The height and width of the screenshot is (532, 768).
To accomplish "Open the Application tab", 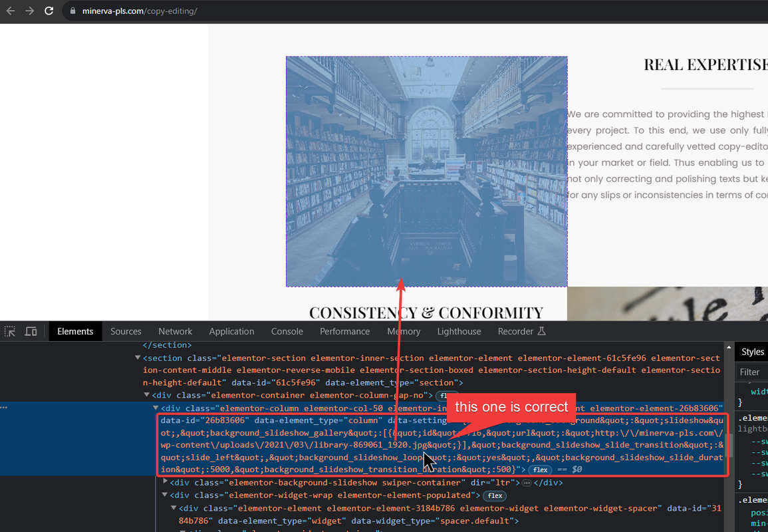I will point(231,332).
